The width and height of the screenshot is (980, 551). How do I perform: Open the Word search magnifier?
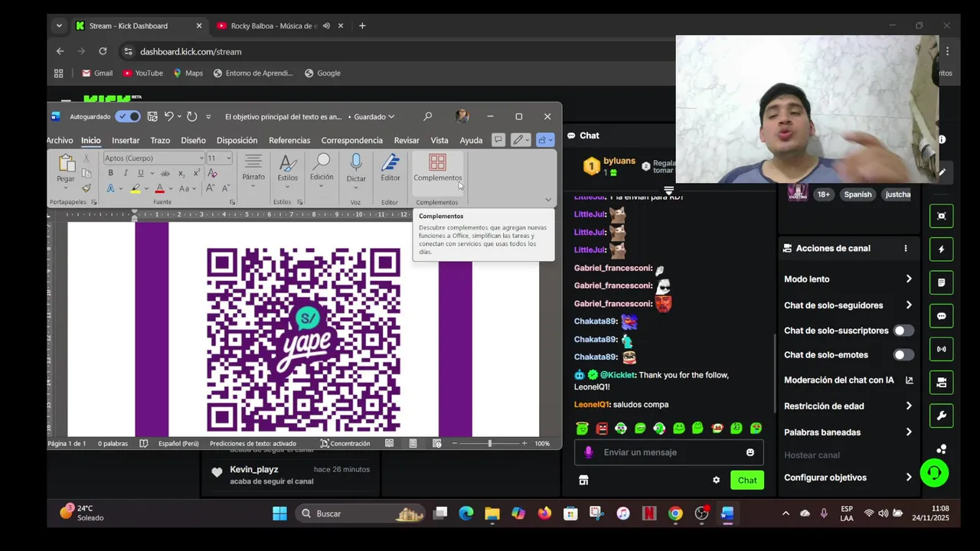[427, 116]
